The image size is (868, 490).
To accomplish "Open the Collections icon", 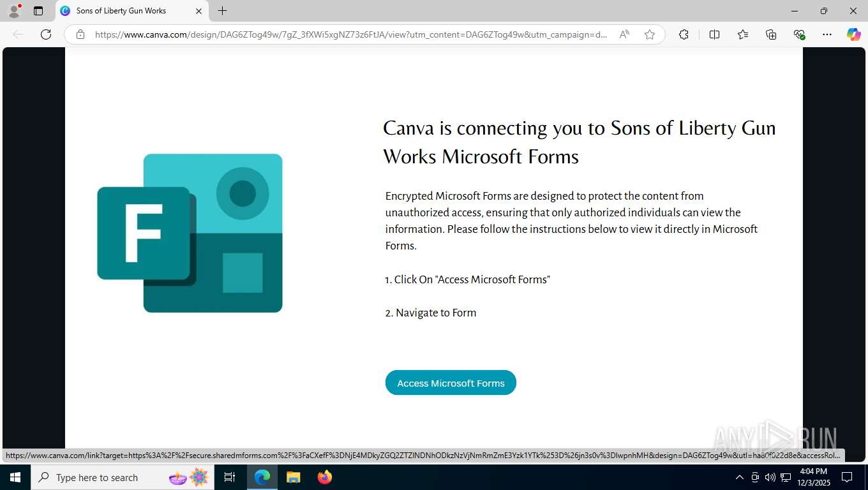I will coord(771,34).
